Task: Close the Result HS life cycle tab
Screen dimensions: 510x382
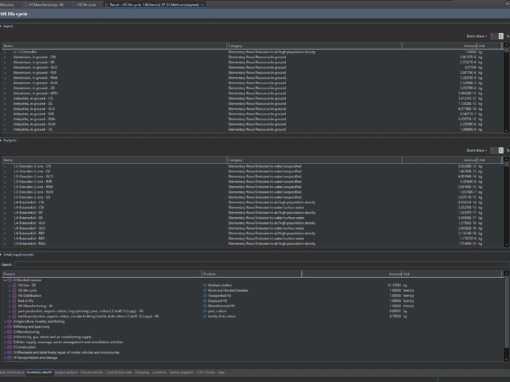Action: [202, 5]
